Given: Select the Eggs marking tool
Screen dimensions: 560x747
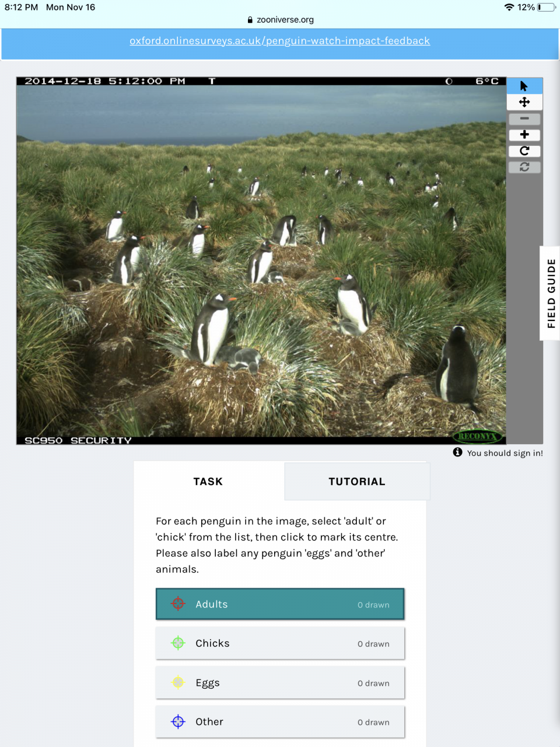Looking at the screenshot, I should [x=280, y=682].
